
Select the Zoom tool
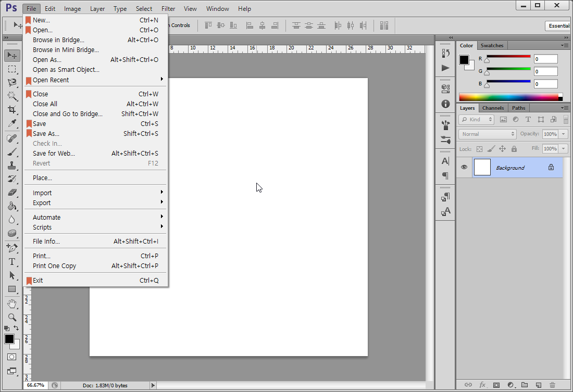click(12, 317)
